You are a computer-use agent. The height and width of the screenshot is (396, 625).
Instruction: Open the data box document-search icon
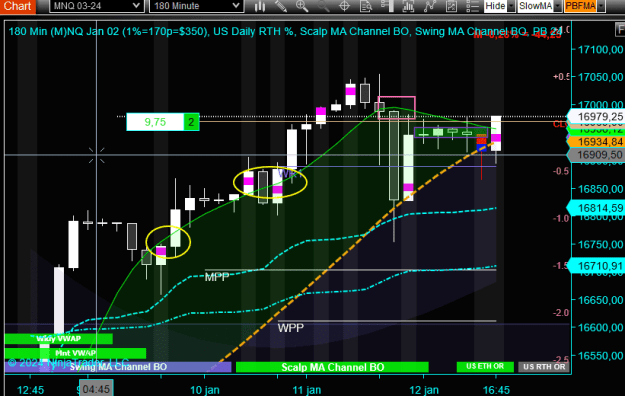point(366,6)
